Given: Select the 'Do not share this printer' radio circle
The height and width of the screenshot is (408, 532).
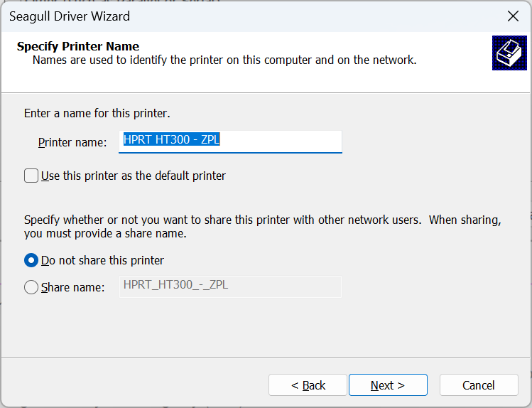Looking at the screenshot, I should coord(31,260).
